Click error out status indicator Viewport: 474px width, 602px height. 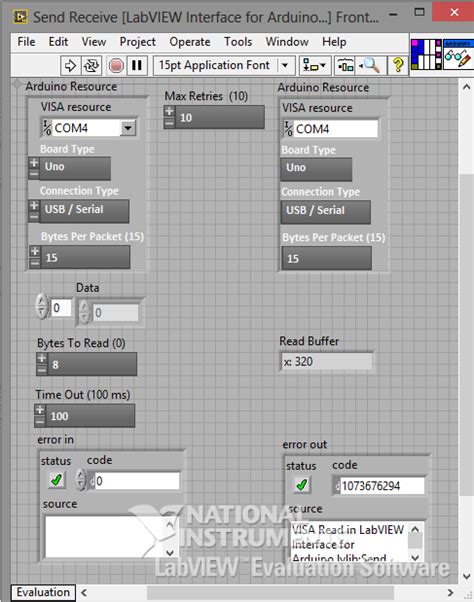pos(302,485)
